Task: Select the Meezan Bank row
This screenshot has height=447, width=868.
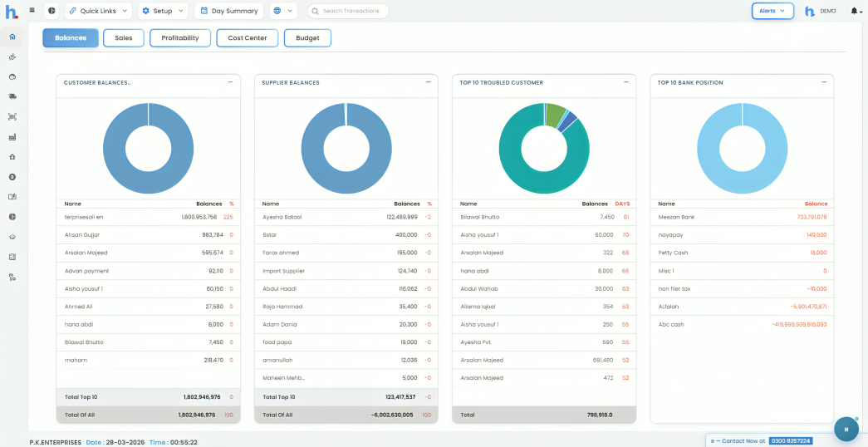Action: (x=743, y=217)
